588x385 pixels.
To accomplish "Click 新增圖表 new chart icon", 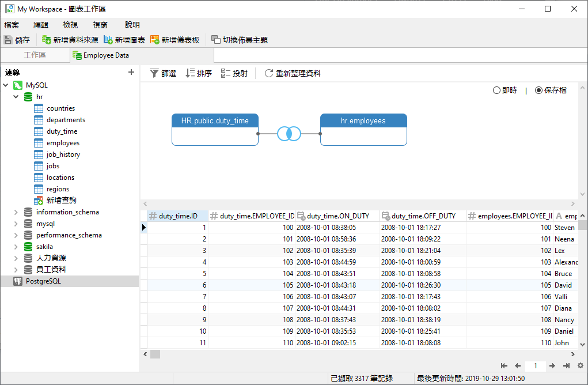I will coord(108,40).
